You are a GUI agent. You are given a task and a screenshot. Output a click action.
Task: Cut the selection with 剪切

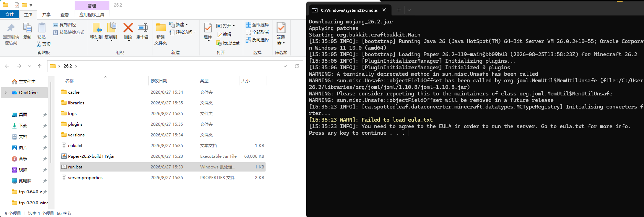pyautogui.click(x=44, y=44)
